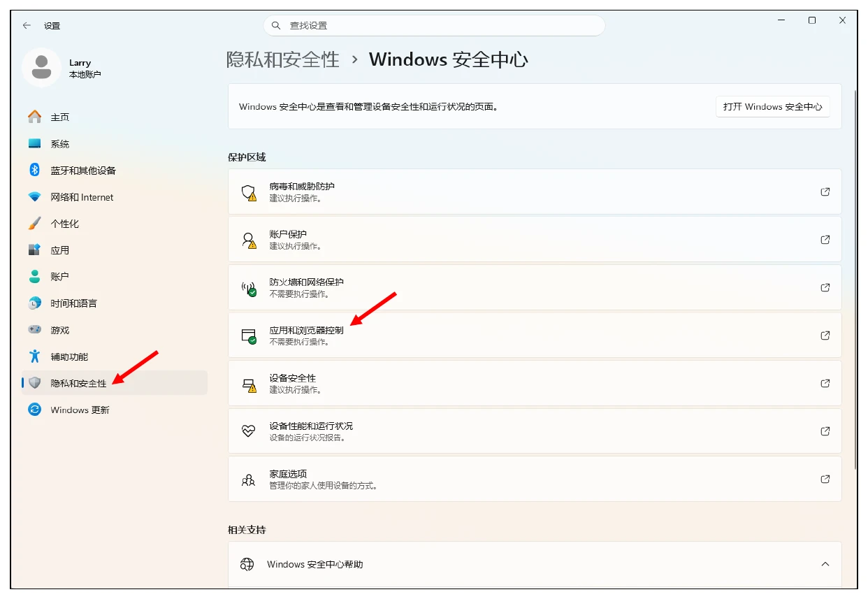The width and height of the screenshot is (868, 599).
Task: Click the System (系统) monitor icon
Action: coord(35,143)
